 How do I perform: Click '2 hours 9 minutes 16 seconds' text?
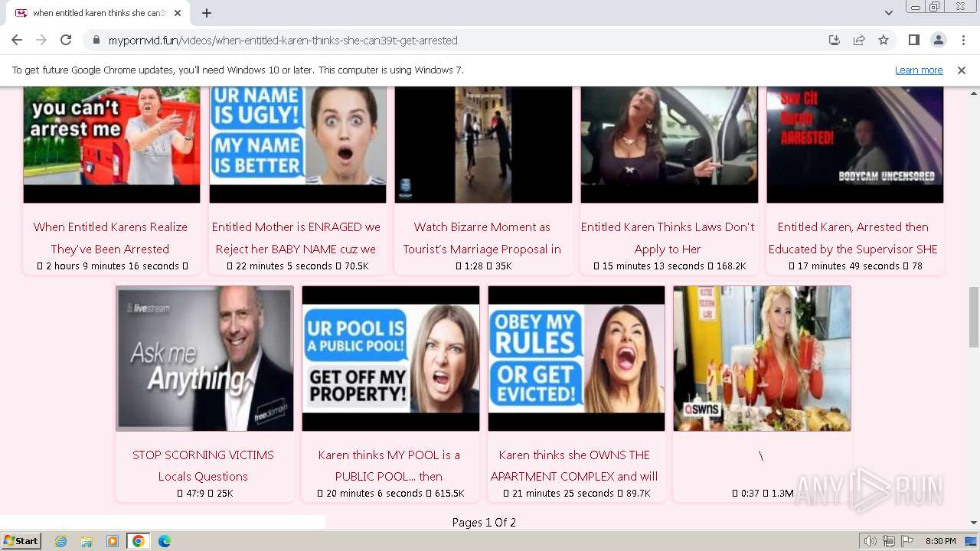click(x=113, y=266)
